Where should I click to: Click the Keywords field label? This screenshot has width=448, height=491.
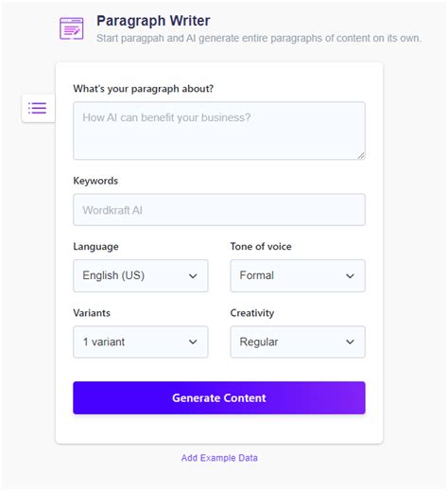pos(95,181)
